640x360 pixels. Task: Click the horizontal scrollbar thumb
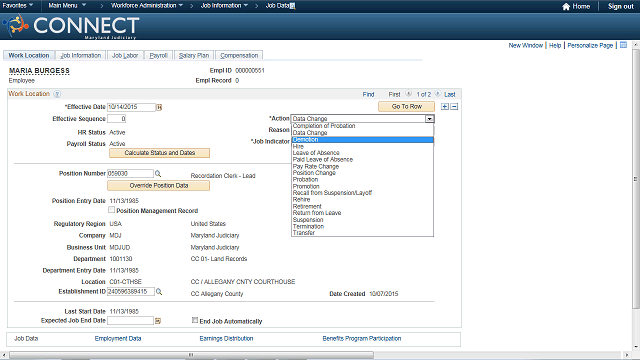(191, 355)
